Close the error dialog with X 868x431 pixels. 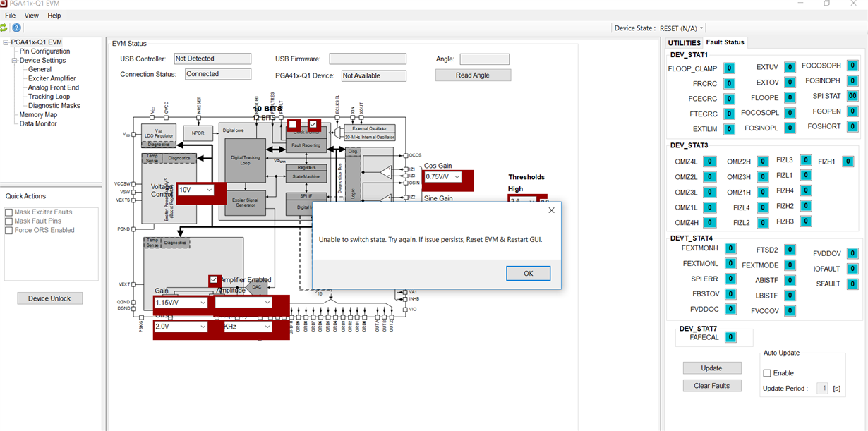[551, 210]
